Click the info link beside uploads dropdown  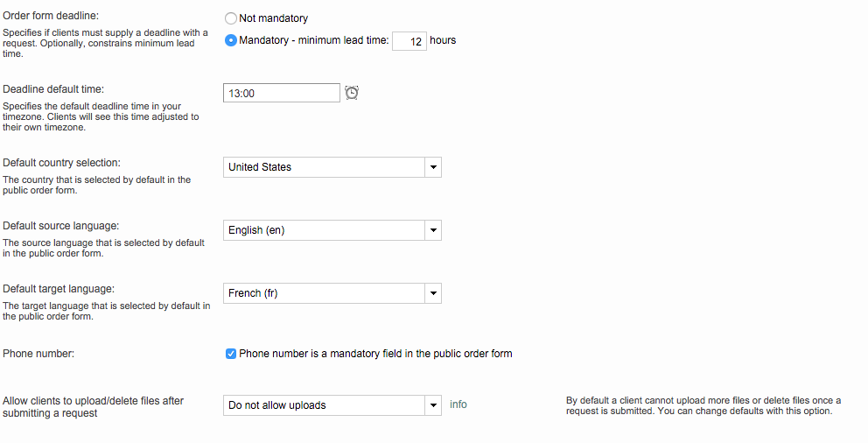click(x=458, y=404)
